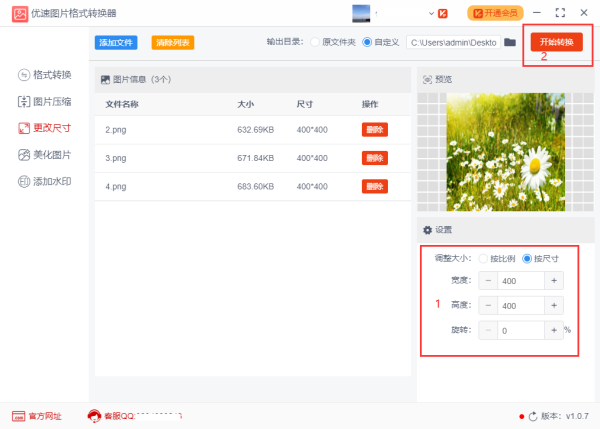Delete 3.png from the list
Screen dimensions: 600x429
click(374, 158)
